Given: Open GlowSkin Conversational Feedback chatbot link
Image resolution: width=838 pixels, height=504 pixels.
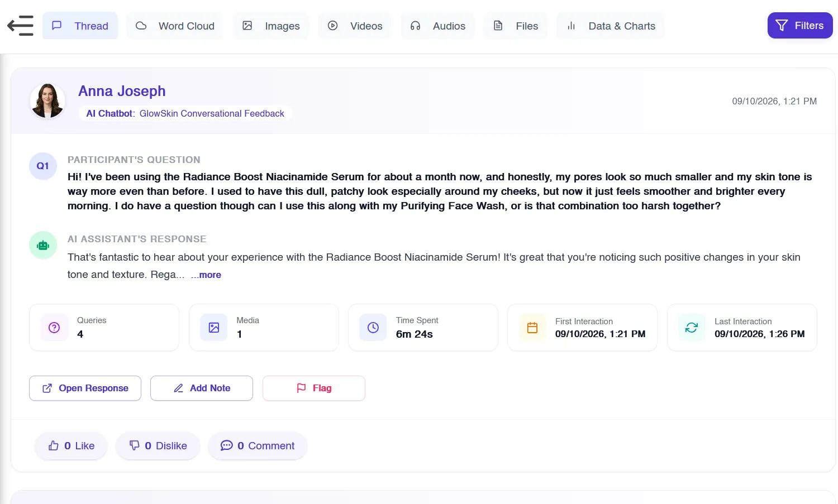Looking at the screenshot, I should pos(212,113).
